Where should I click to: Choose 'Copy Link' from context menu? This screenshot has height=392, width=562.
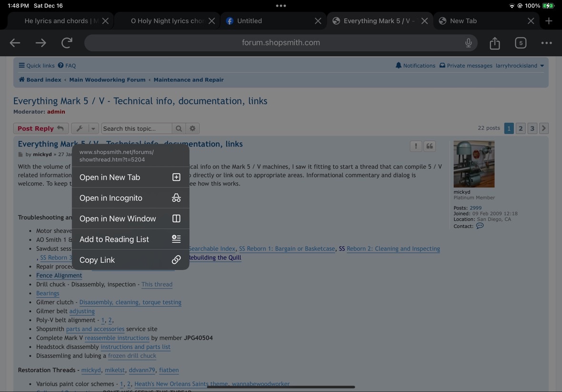coord(130,260)
